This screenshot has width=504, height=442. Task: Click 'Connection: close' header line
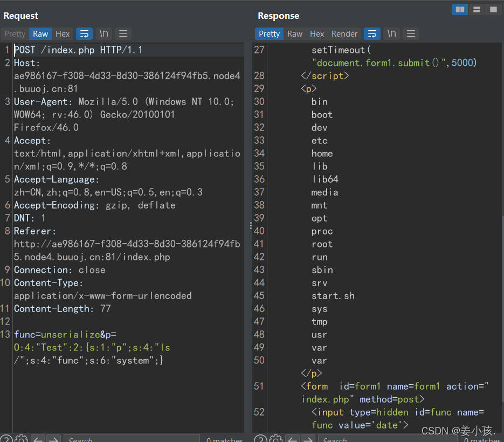[x=60, y=270]
